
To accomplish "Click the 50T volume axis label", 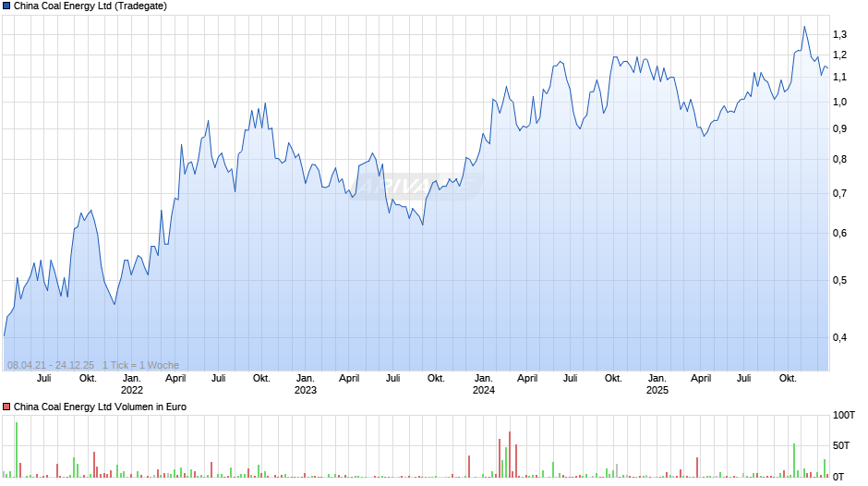I will [841, 445].
